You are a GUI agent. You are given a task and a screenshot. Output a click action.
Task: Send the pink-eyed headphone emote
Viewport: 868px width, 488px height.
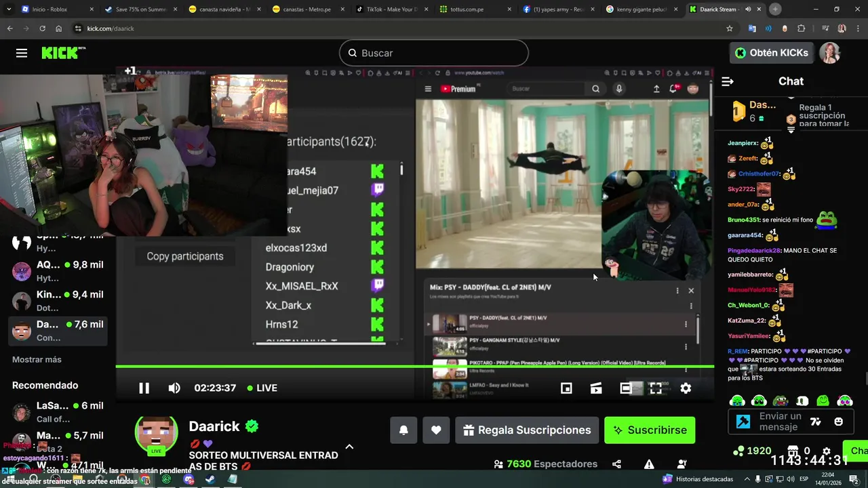pos(844,401)
